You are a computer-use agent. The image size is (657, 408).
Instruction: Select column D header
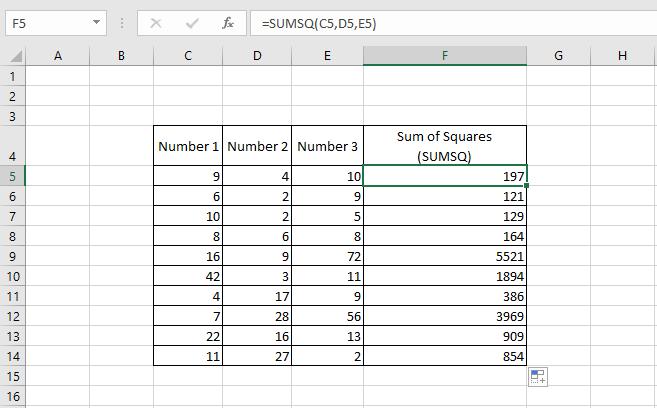click(x=257, y=56)
